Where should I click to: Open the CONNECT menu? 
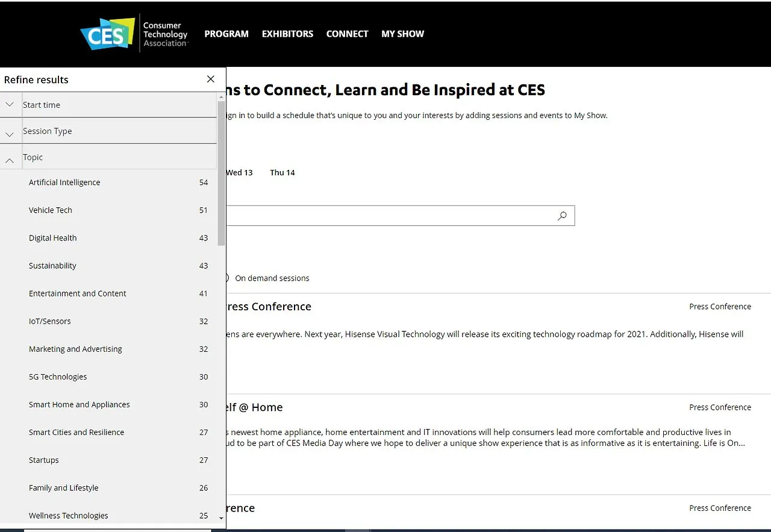tap(347, 34)
